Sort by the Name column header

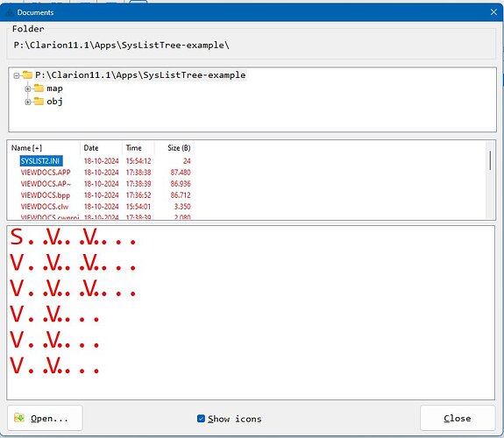pos(44,148)
